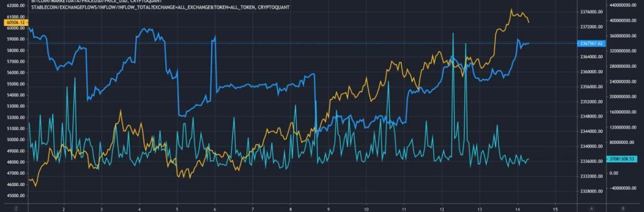The width and height of the screenshot is (644, 212).
Task: Click the yellow price line's highest peak
Action: point(511,9)
